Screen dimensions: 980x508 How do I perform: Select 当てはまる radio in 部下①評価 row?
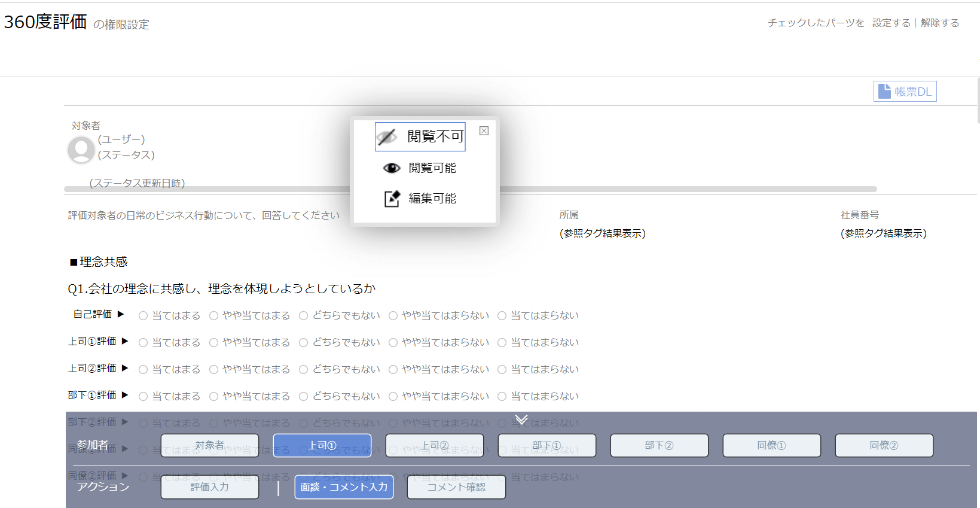(143, 397)
